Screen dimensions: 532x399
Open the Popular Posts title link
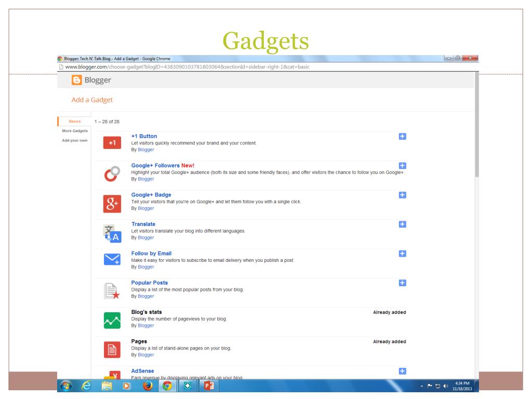pyautogui.click(x=150, y=283)
